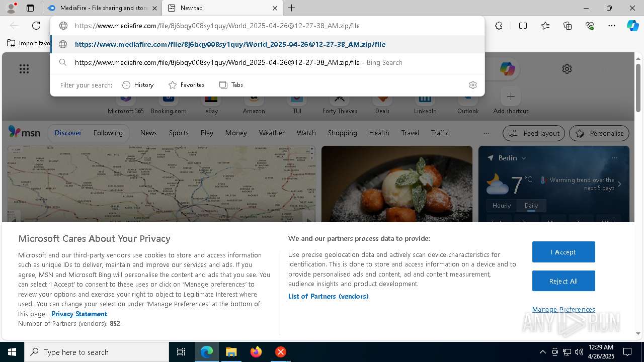The width and height of the screenshot is (644, 362).
Task: Open the Outlook shortcut
Action: click(x=468, y=104)
